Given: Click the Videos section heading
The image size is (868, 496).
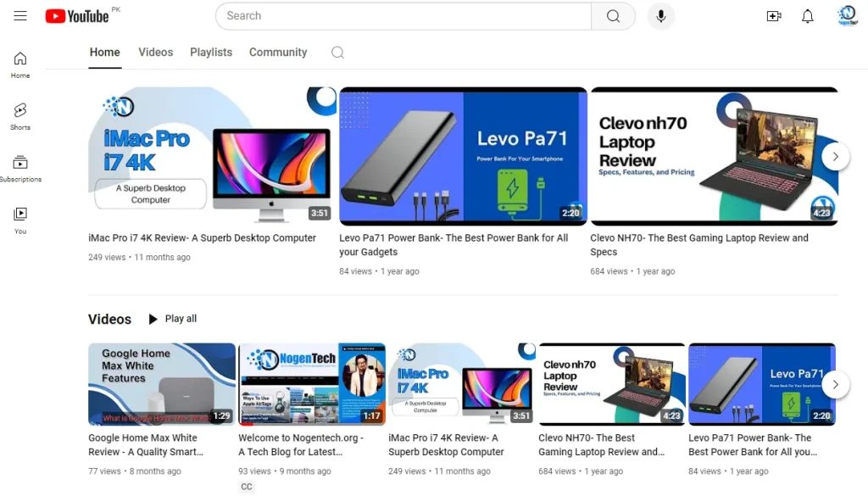Looking at the screenshot, I should 109,320.
